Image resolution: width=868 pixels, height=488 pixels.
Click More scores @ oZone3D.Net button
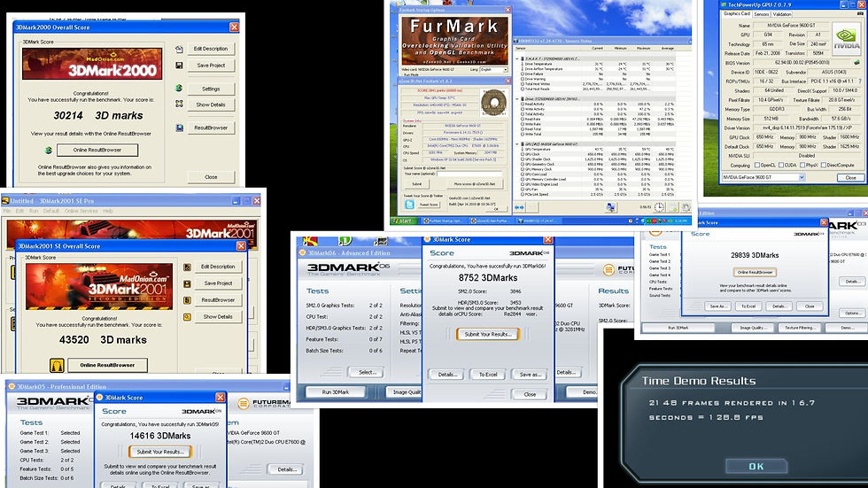tap(475, 183)
